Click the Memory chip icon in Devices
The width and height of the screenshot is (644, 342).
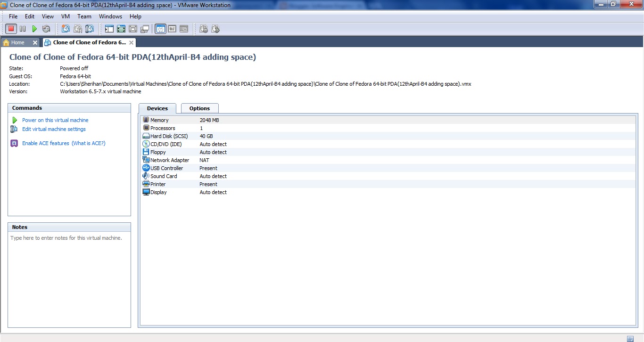point(146,120)
